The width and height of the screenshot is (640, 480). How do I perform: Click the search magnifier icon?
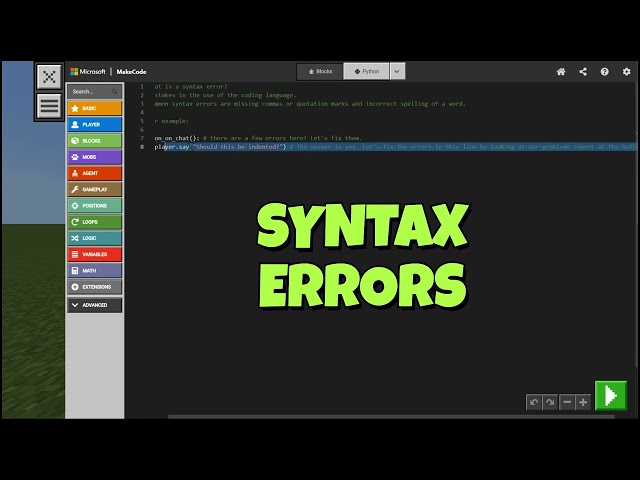pos(115,92)
